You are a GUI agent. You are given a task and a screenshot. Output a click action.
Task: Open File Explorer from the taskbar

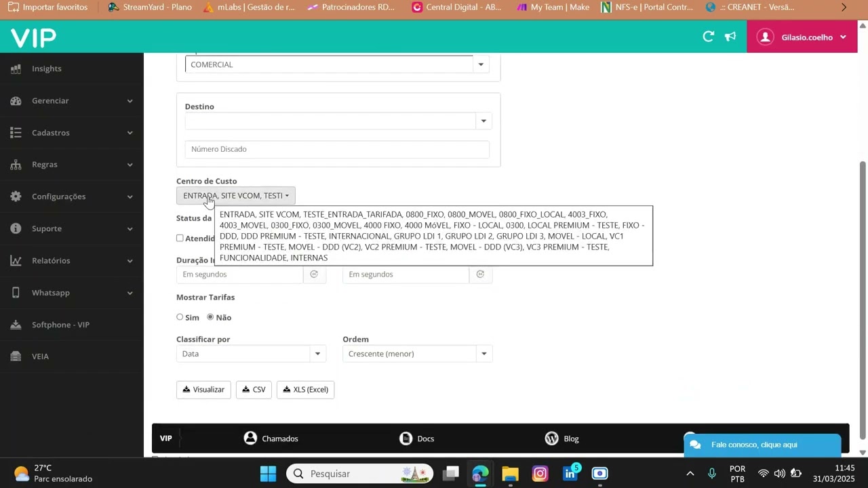tap(510, 473)
